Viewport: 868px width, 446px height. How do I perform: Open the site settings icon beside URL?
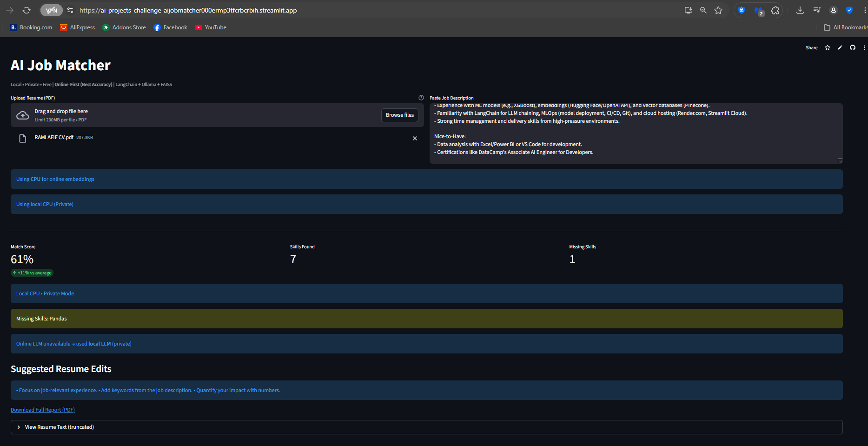click(x=70, y=10)
